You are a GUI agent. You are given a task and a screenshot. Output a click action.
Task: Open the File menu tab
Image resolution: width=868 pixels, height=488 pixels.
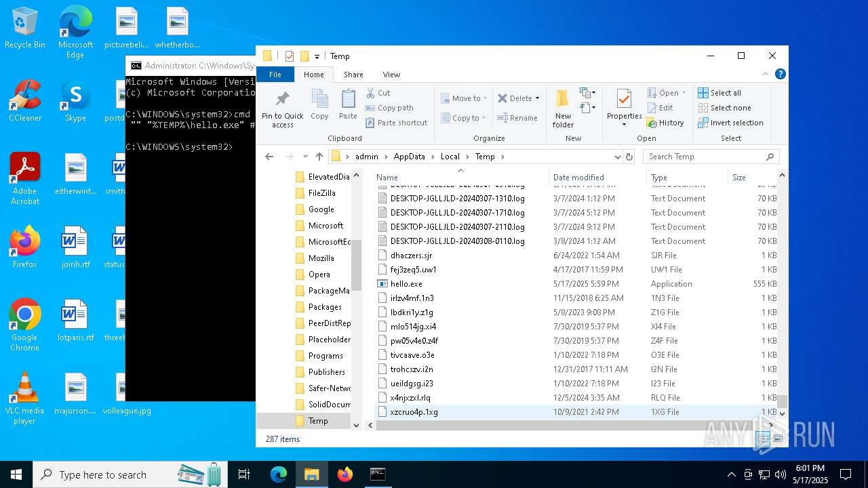tap(275, 75)
